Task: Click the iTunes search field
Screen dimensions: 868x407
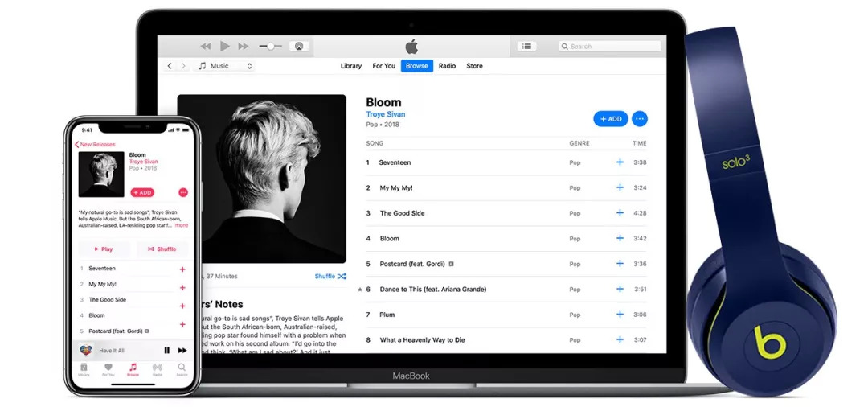Action: (610, 47)
